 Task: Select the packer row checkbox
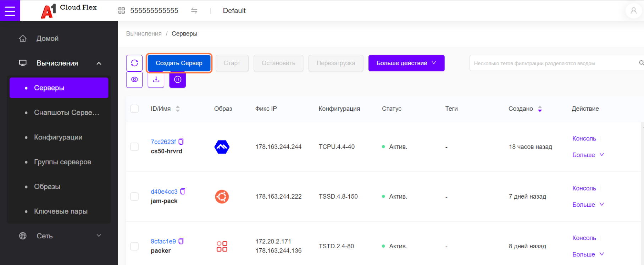pyautogui.click(x=134, y=246)
